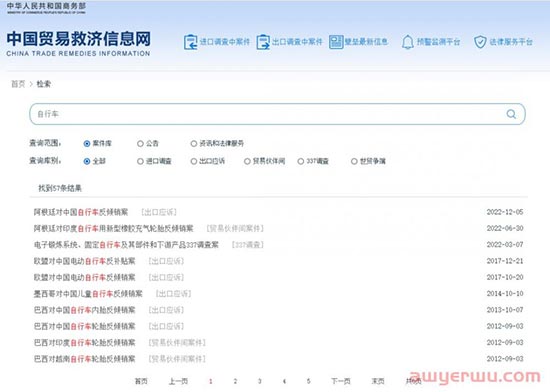Select the 世贸争端 radio button

pos(354,161)
